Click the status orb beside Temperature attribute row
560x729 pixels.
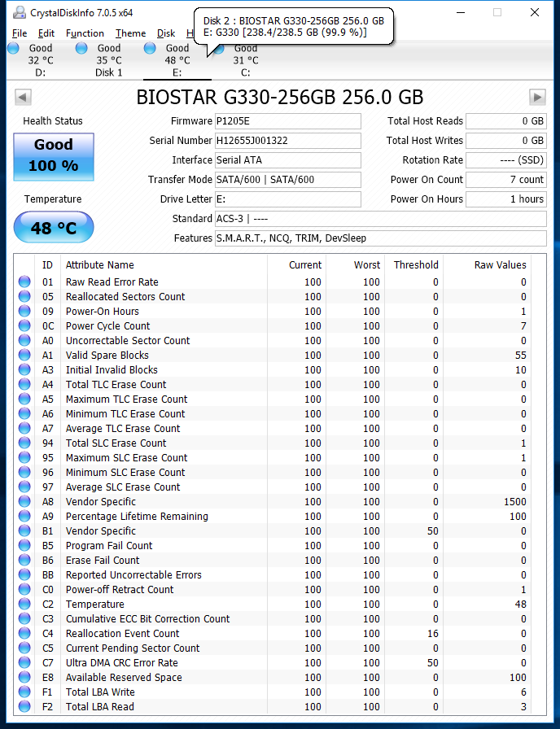pyautogui.click(x=24, y=605)
